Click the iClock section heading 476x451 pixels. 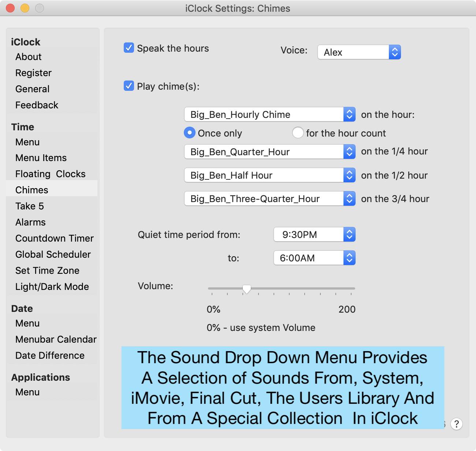tap(26, 42)
